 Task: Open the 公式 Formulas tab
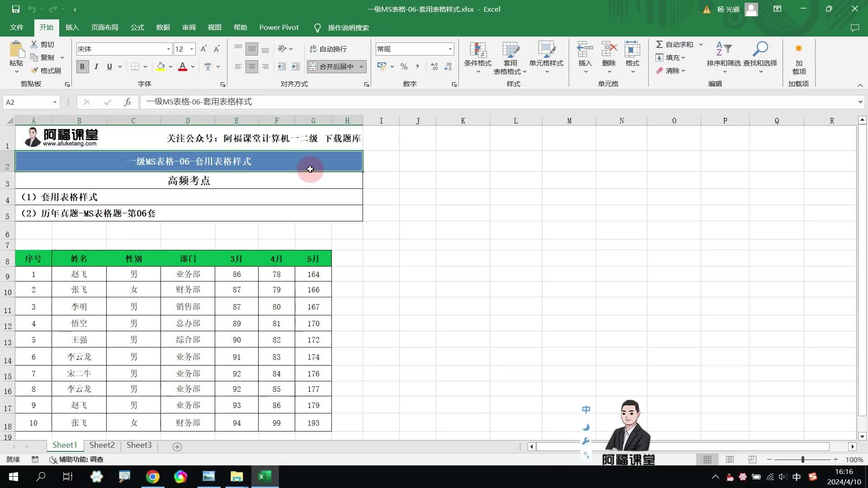(137, 28)
